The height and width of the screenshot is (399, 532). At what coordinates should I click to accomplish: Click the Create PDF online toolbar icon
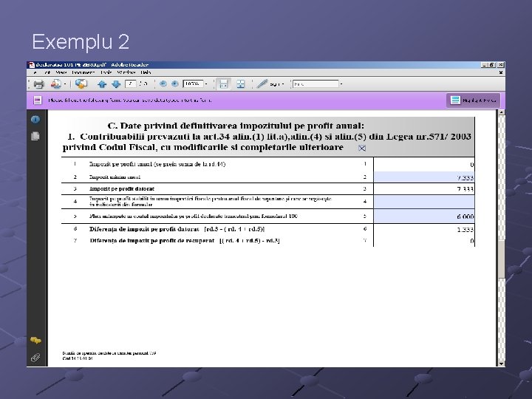56,83
